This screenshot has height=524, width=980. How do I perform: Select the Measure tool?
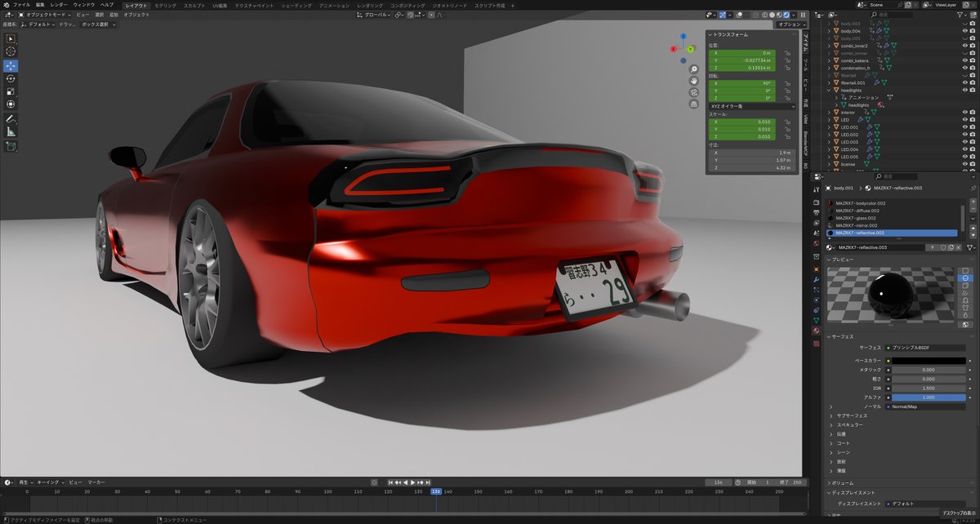tap(11, 131)
